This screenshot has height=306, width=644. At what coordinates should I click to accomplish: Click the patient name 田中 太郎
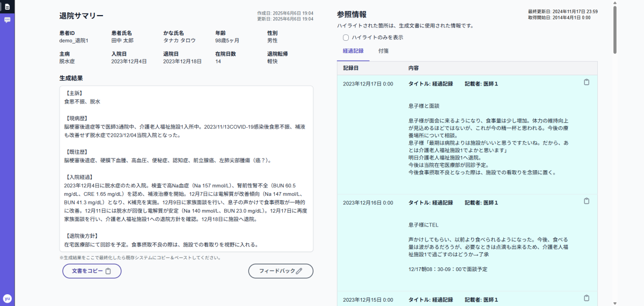pyautogui.click(x=122, y=40)
